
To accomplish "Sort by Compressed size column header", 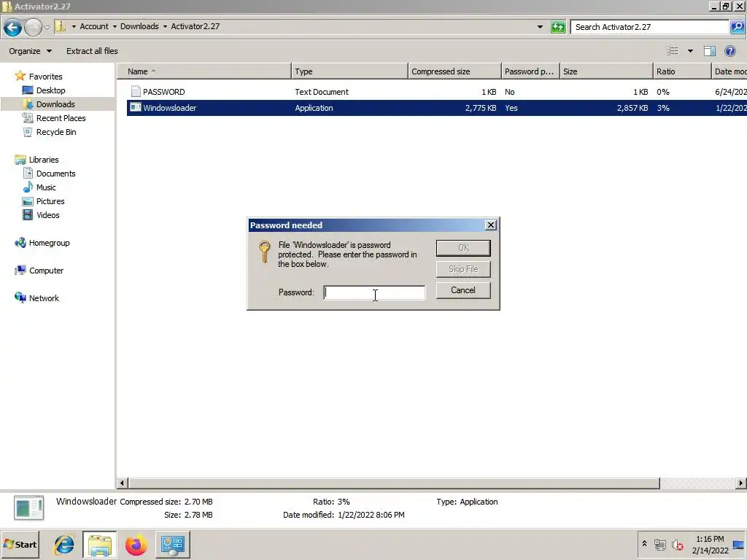I will click(454, 71).
